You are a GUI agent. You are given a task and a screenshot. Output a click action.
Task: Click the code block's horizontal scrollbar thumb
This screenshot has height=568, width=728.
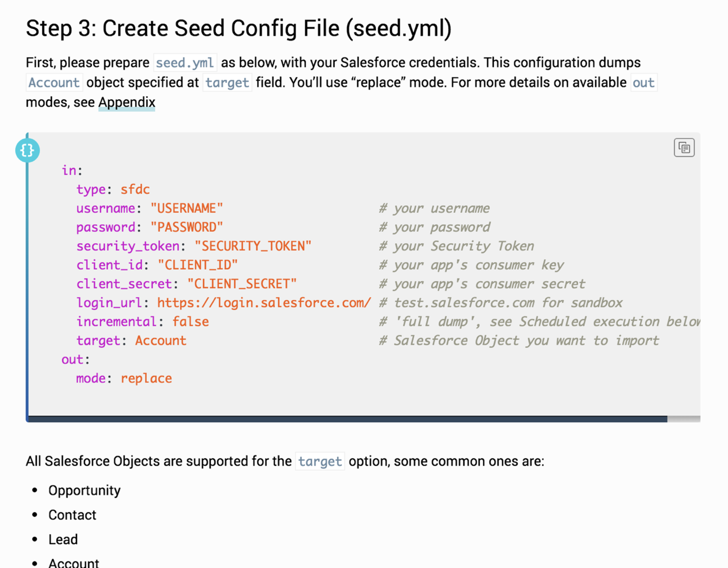347,419
